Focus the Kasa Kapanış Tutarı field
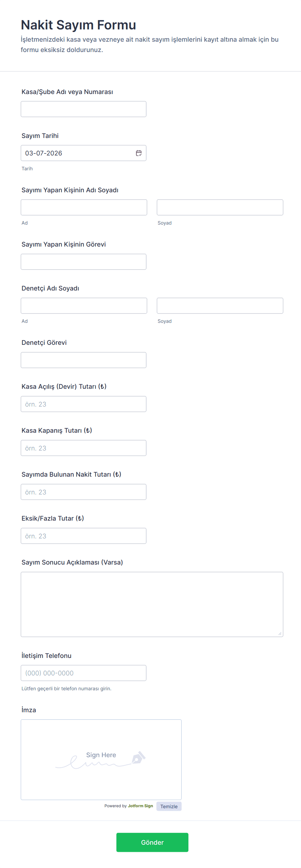Screen dimensions: 301x868 [x=84, y=448]
